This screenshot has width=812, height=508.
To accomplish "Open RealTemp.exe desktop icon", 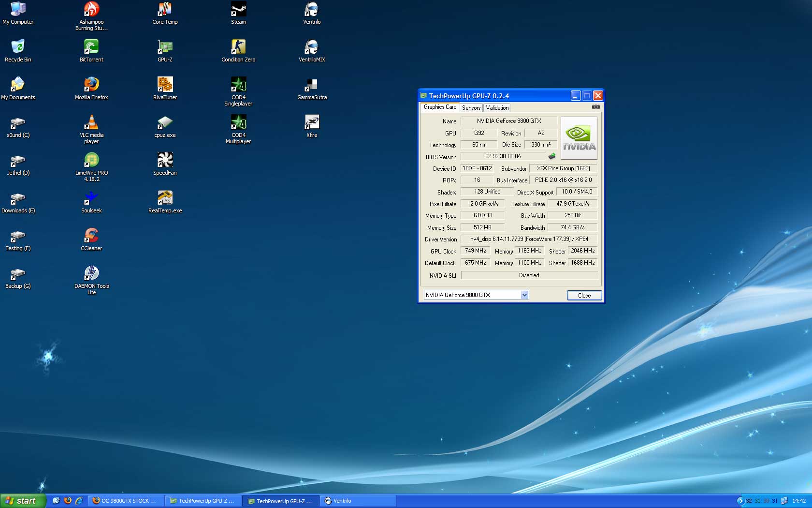I will click(x=165, y=202).
